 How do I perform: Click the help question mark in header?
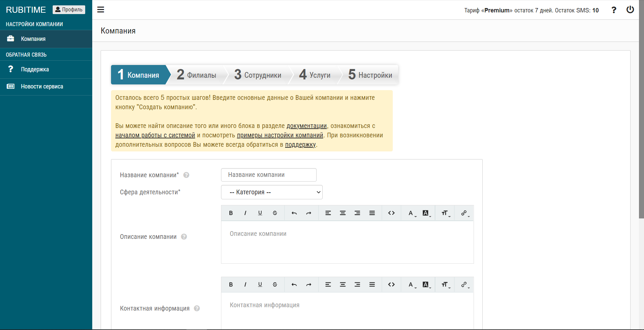[x=614, y=10]
